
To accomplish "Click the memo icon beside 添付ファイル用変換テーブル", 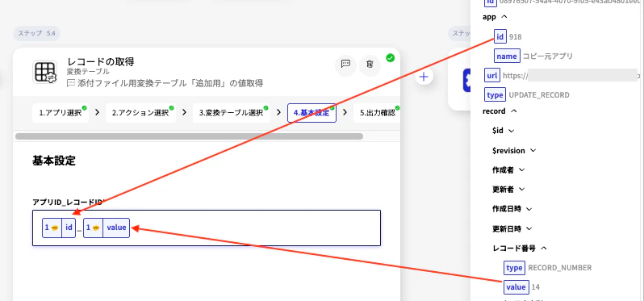I will click(x=71, y=83).
